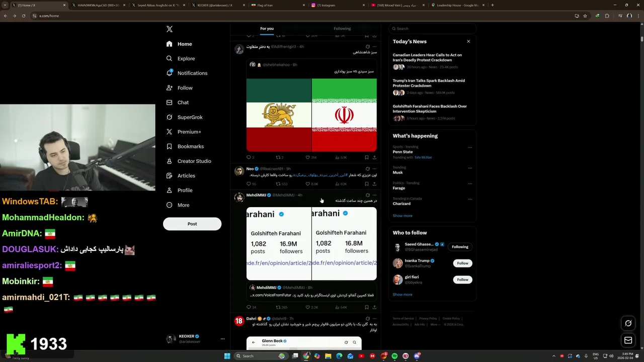Open the Golshifteh Farahani follower comparison image
The width and height of the screenshot is (644, 362).
click(311, 244)
